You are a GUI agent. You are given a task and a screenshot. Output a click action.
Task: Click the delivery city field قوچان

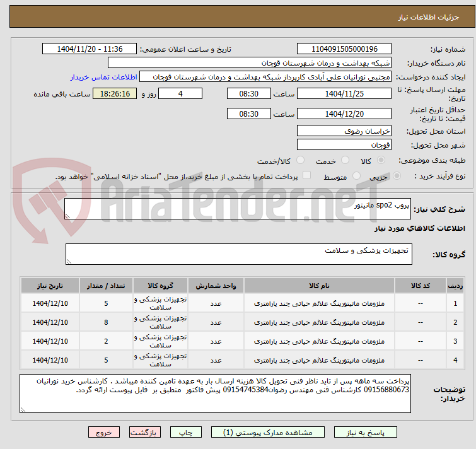click(x=344, y=145)
